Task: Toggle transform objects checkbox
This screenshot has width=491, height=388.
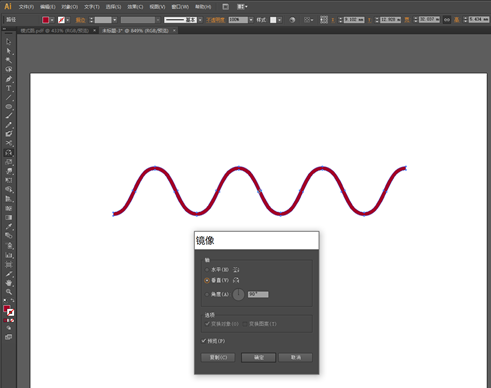Action: pos(207,324)
